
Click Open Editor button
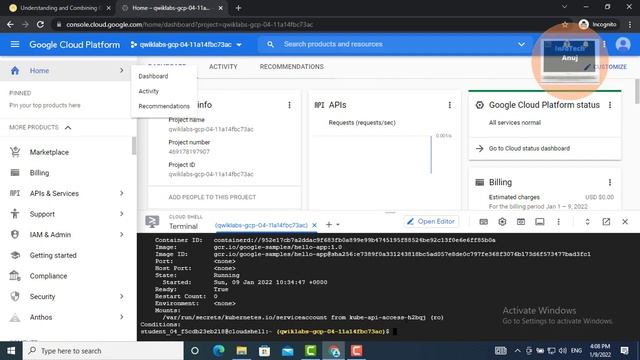tap(431, 222)
